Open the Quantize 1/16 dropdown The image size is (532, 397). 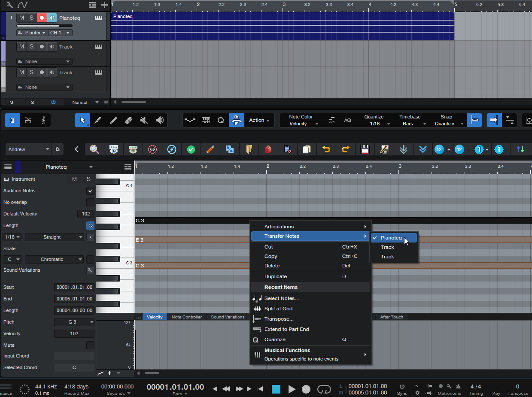[377, 124]
